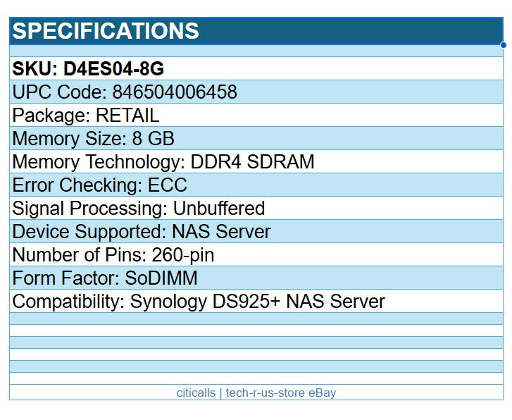This screenshot has width=512, height=420.
Task: Select the blank row directly above the footer
Action: pos(256,378)
